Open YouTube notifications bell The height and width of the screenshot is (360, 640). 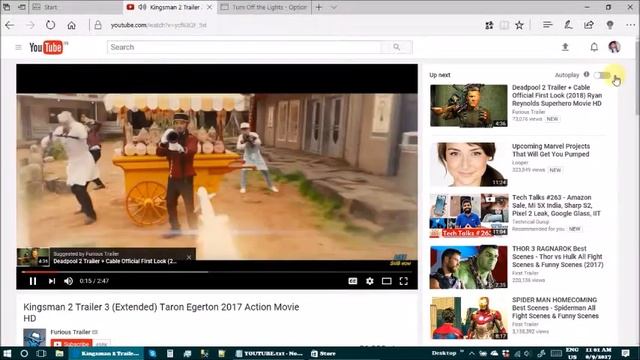click(594, 47)
